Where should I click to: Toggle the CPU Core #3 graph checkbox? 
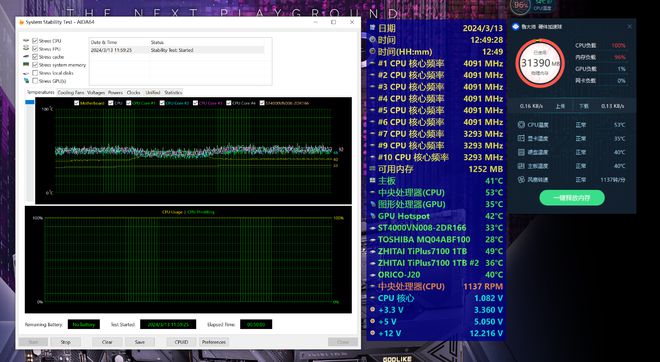pos(195,103)
